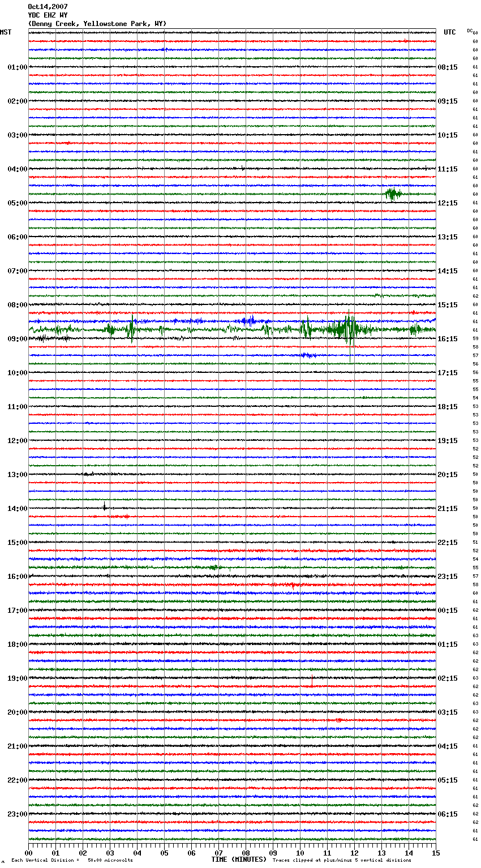
Task: Click the MST column header
Action: coord(6,32)
